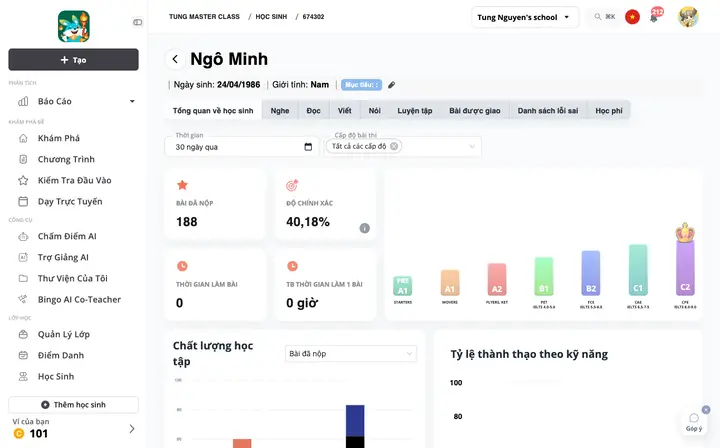Click the Báo Cáo chart icon
The width and height of the screenshot is (720, 448).
click(23, 101)
